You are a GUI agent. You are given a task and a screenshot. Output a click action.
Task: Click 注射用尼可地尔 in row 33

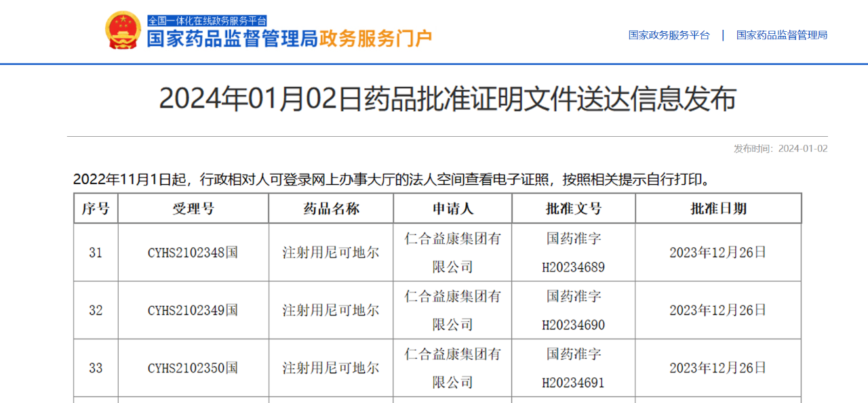pos(331,368)
